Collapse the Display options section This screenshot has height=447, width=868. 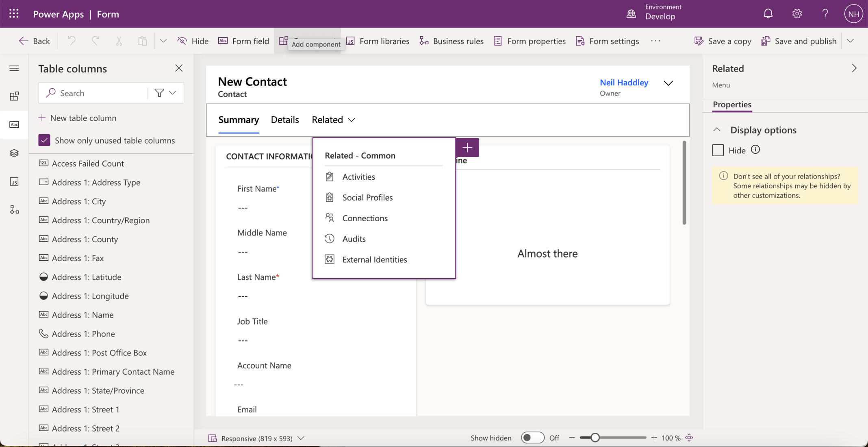coord(716,129)
